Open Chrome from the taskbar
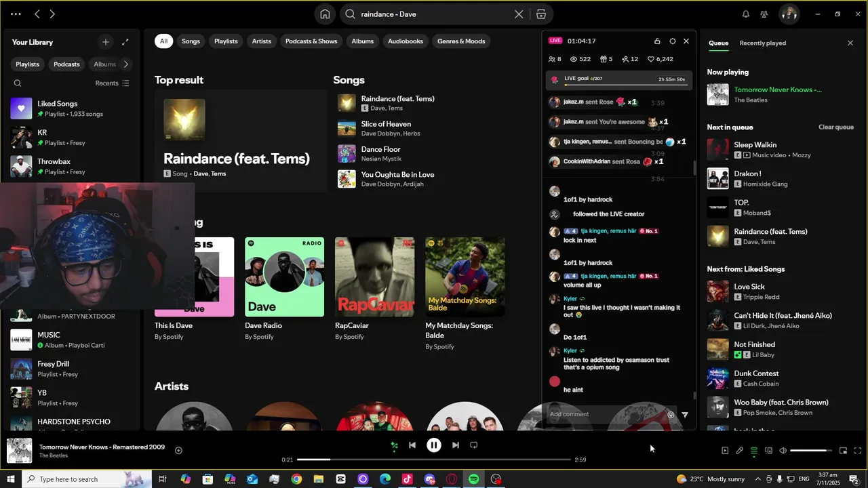868x488 pixels. [296, 479]
